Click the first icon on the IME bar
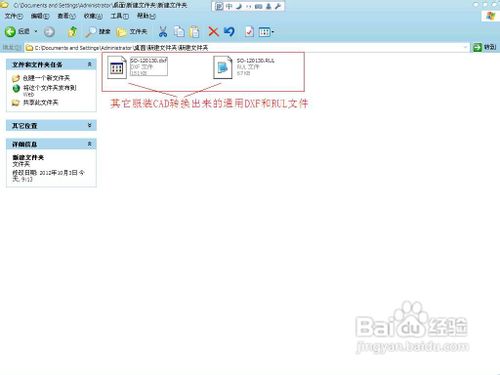500x375 pixels. (x=219, y=6)
